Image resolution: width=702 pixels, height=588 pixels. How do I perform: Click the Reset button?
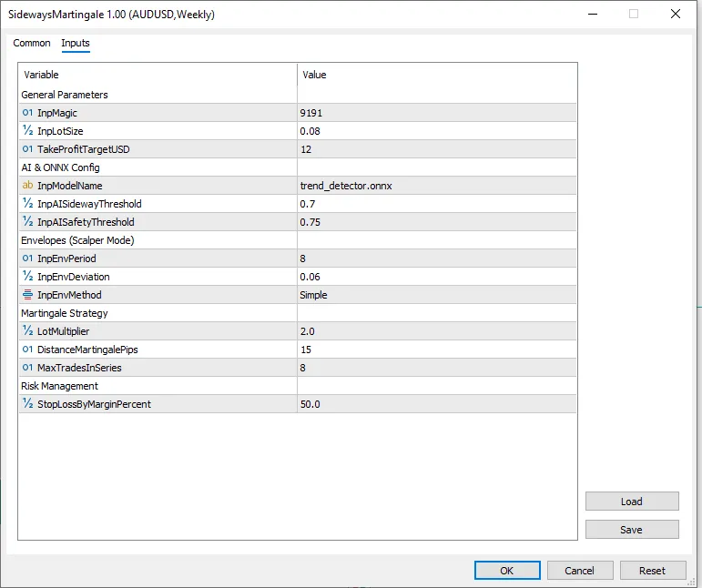pyautogui.click(x=652, y=571)
